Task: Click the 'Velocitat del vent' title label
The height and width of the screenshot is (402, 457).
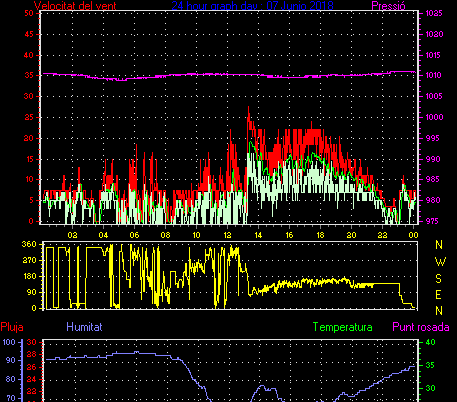Action: pos(75,6)
